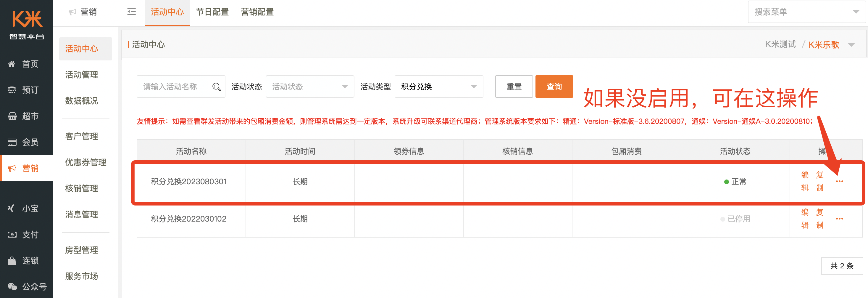Open the 活动状态 dropdown
868x298 pixels.
pyautogui.click(x=310, y=87)
